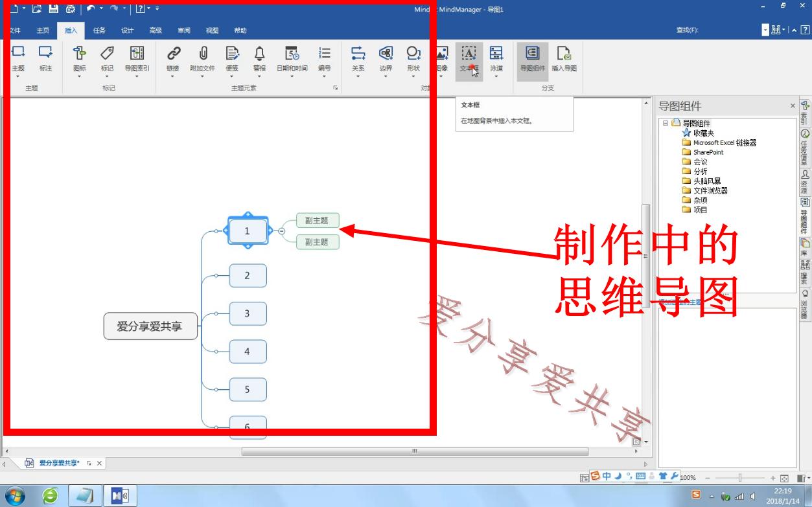Switch to the 设计 ribbon tab
This screenshot has width=812, height=507.
point(127,30)
